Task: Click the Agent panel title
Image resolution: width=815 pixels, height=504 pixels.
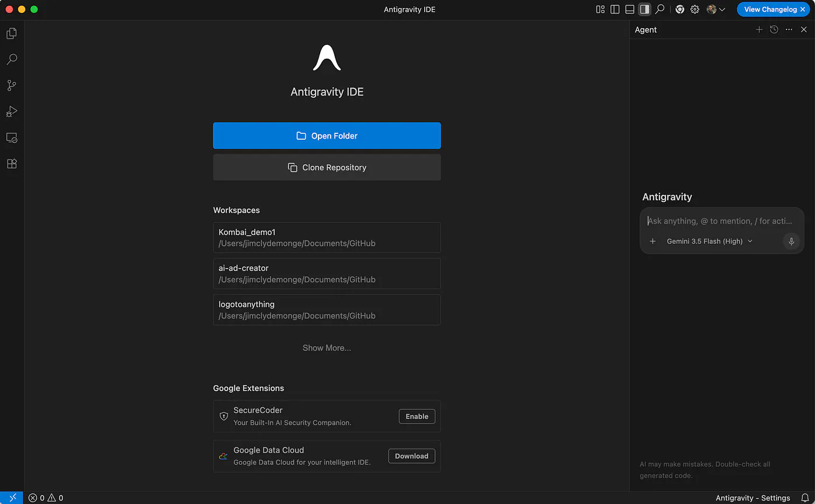Action: [646, 30]
